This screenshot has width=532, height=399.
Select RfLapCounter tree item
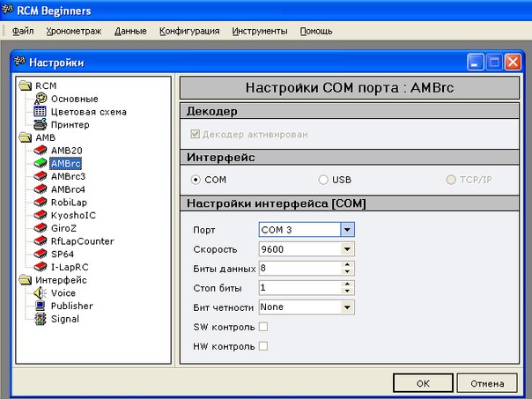click(83, 241)
